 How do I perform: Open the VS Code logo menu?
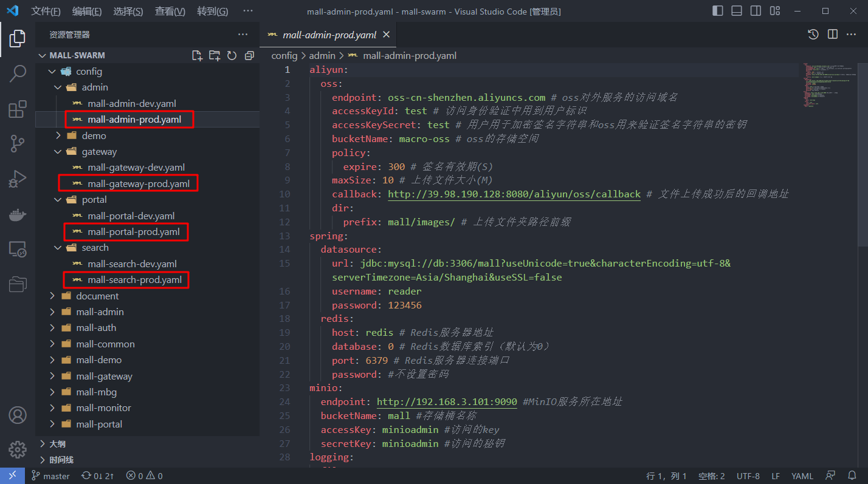click(x=13, y=11)
